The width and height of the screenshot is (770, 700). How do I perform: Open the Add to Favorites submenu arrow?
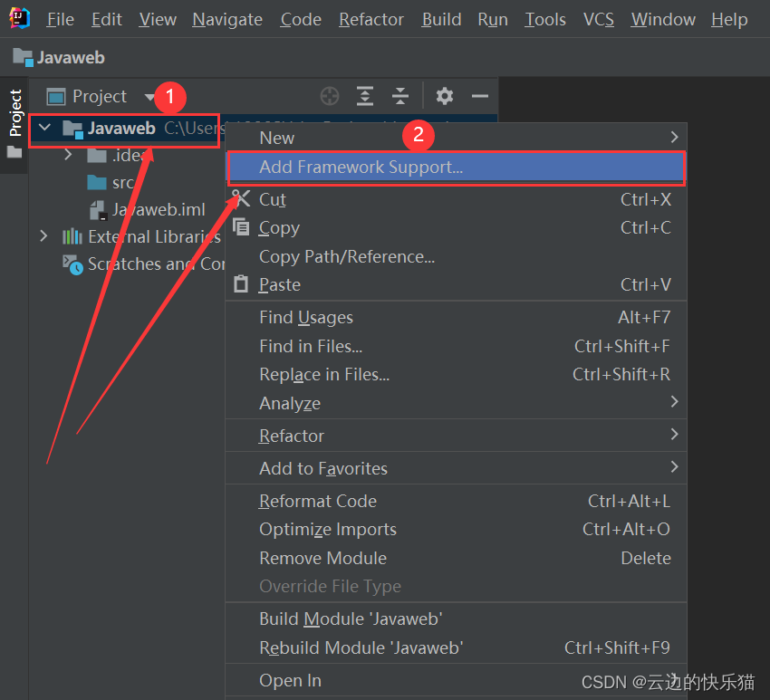[x=675, y=467]
